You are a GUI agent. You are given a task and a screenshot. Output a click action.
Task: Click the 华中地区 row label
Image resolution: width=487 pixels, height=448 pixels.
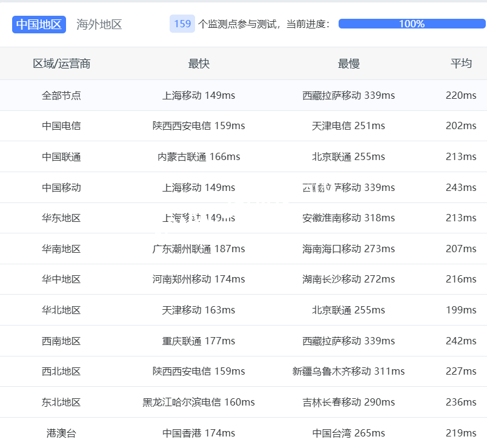pos(61,279)
